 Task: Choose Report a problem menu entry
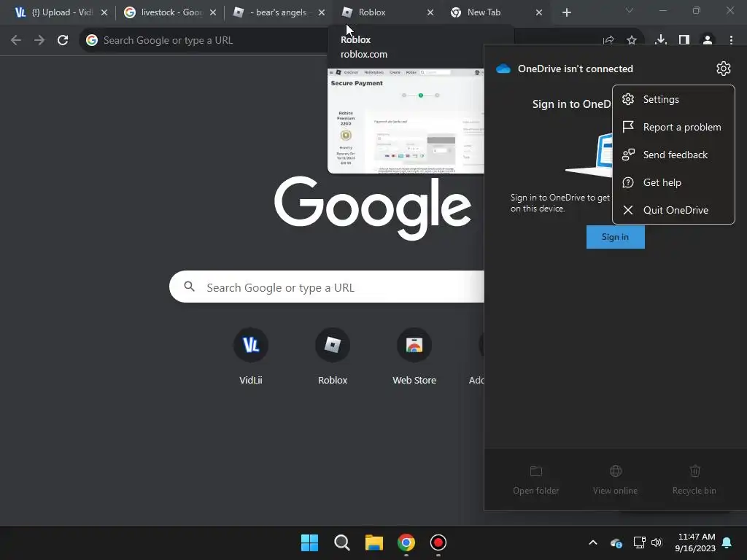(673, 127)
